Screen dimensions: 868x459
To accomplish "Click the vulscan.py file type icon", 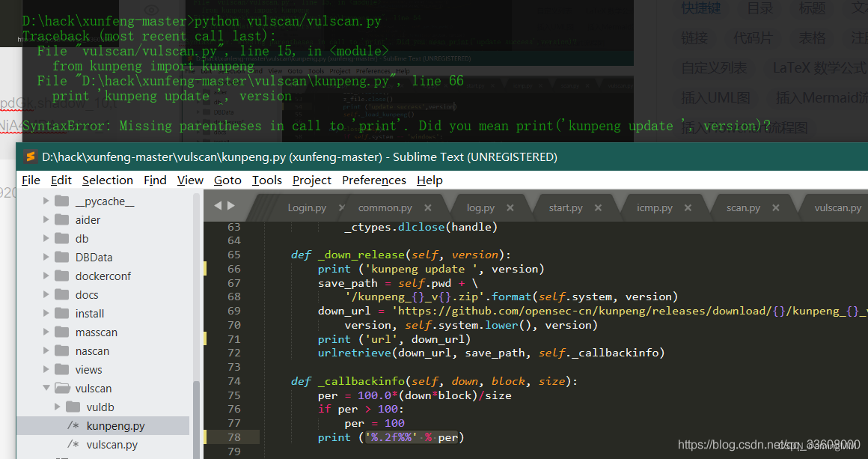I will [73, 445].
